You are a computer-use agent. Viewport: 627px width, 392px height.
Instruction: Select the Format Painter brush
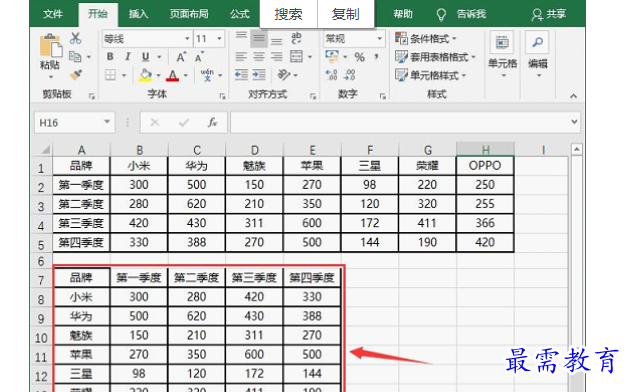[x=76, y=74]
